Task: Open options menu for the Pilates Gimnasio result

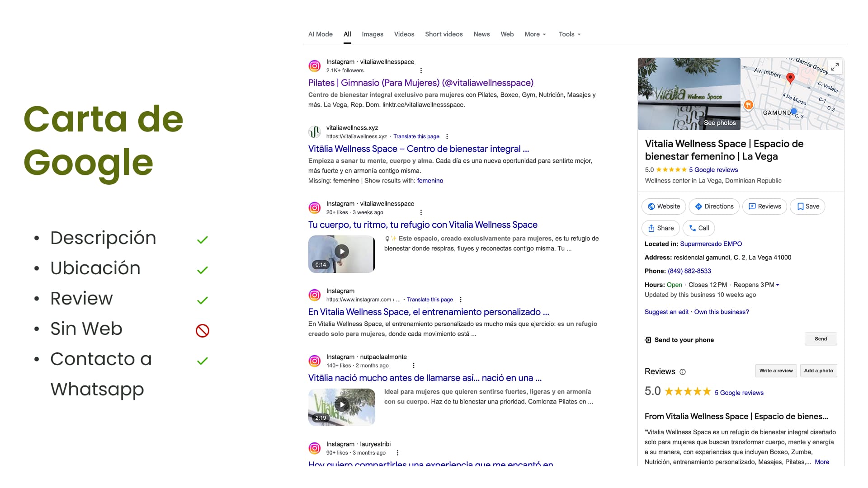Action: (x=421, y=70)
